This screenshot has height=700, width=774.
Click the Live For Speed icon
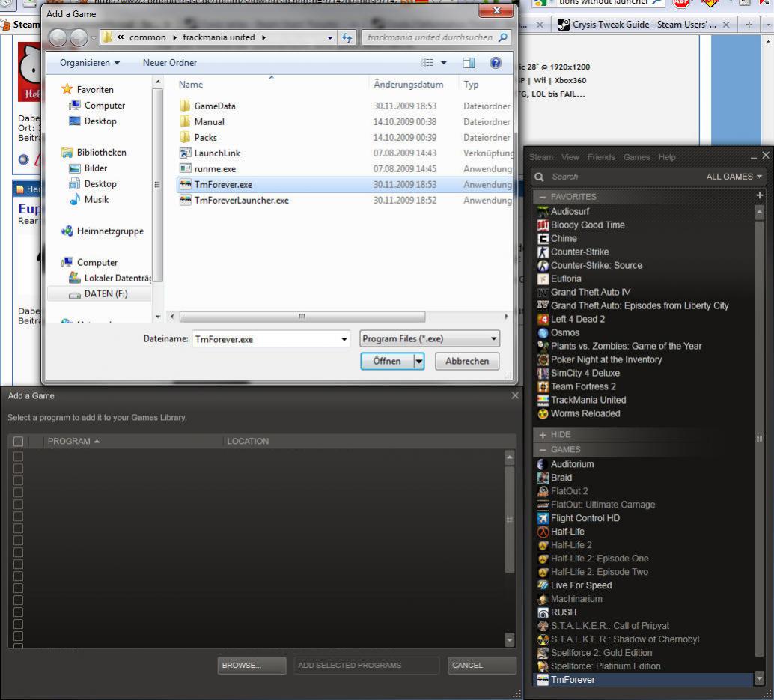[x=543, y=585]
